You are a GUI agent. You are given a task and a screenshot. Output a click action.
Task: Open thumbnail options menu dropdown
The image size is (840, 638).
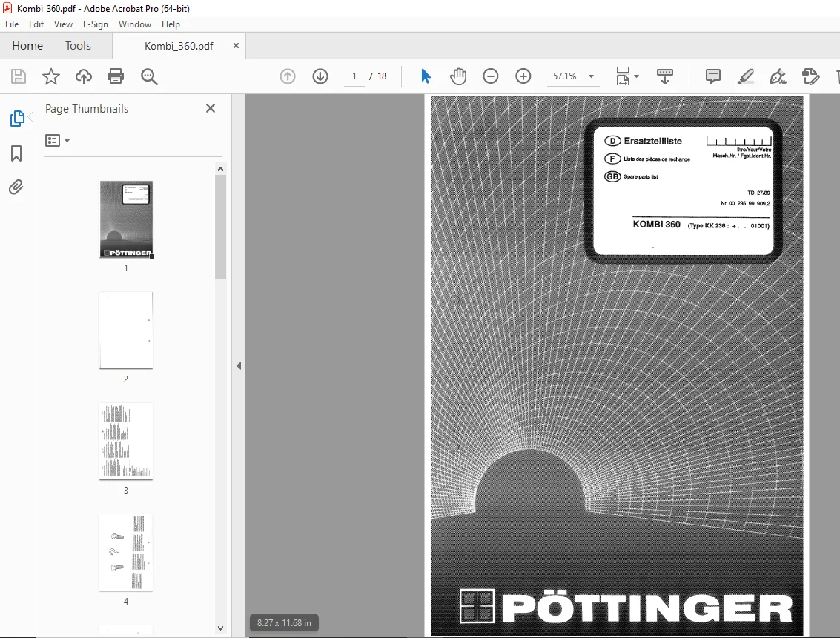pyautogui.click(x=57, y=140)
